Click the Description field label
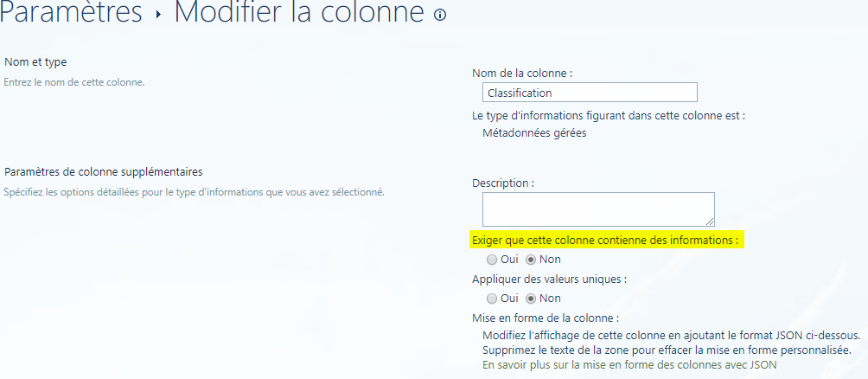 pyautogui.click(x=503, y=183)
